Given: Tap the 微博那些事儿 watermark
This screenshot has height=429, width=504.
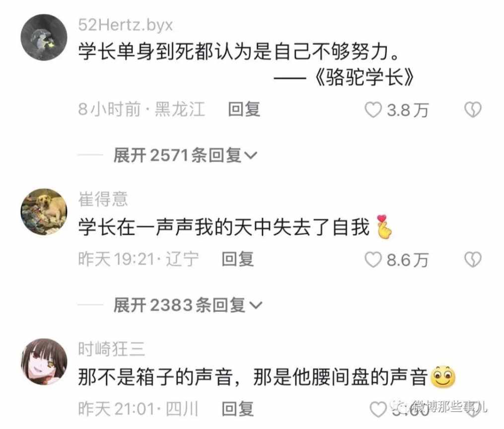Looking at the screenshot, I should 440,408.
